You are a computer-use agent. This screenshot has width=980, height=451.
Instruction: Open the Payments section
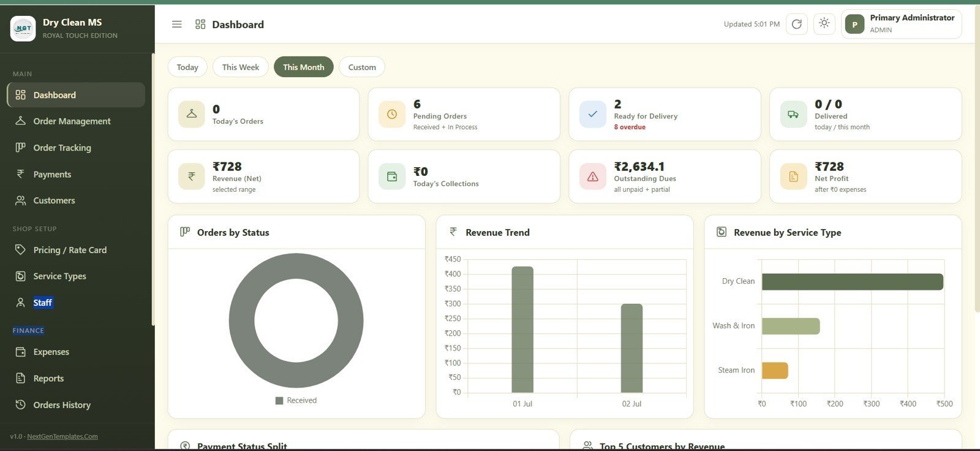click(76, 174)
